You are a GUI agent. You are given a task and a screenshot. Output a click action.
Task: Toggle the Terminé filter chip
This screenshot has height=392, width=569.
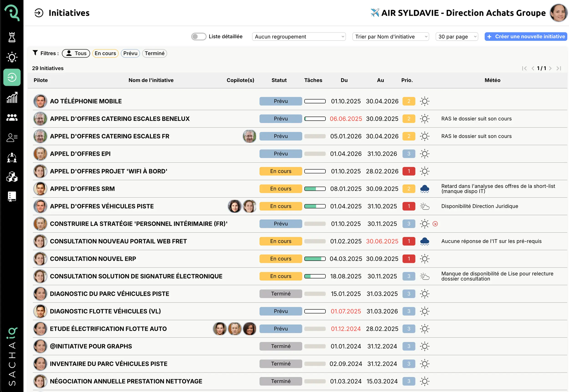[x=155, y=53]
